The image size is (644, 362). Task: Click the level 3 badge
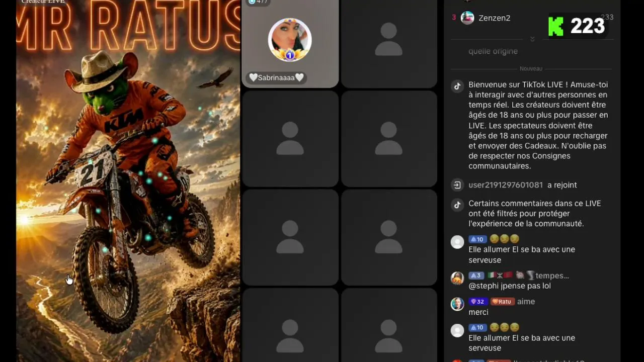coord(476,276)
